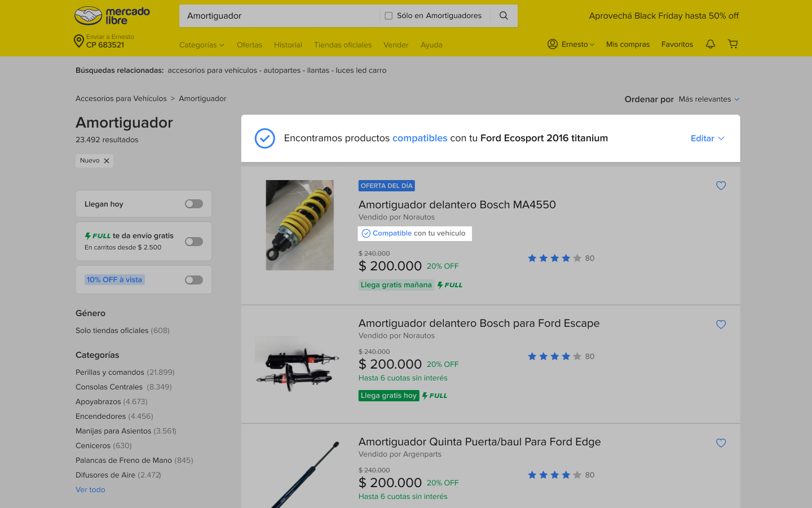The width and height of the screenshot is (812, 508).
Task: Favorite the Ford Edge Quinta Puerta item
Action: click(x=721, y=443)
